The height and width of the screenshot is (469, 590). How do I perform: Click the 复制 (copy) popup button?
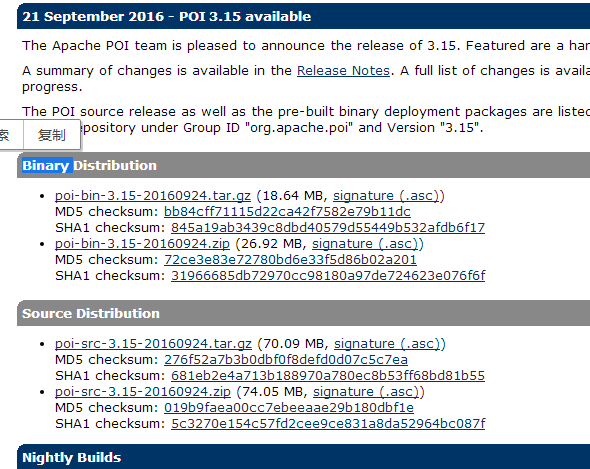pyautogui.click(x=52, y=135)
